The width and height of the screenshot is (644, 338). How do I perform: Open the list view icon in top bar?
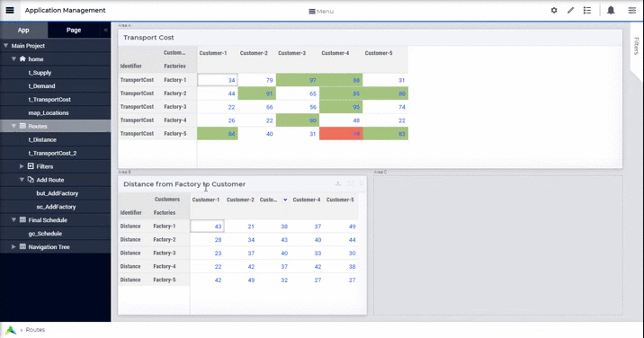[587, 10]
